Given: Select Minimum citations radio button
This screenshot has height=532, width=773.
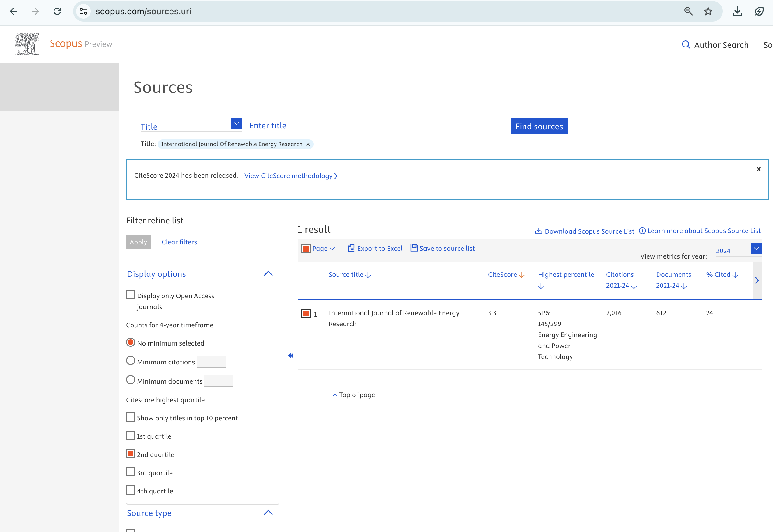Looking at the screenshot, I should (x=130, y=361).
